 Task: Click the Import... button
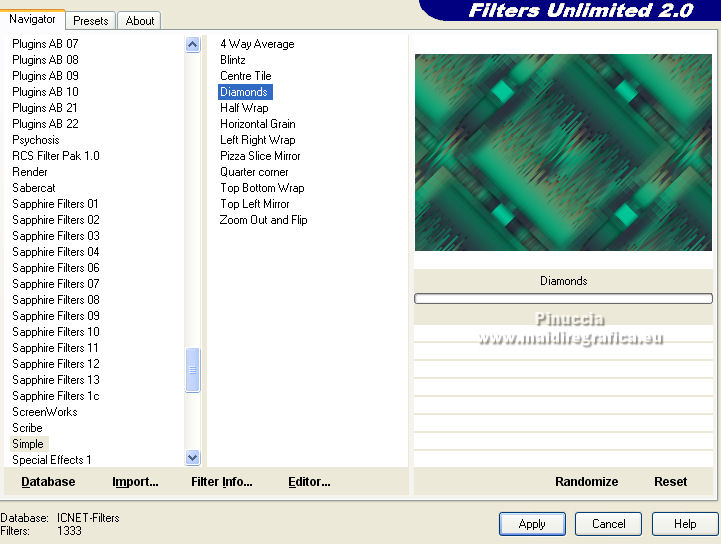[135, 481]
